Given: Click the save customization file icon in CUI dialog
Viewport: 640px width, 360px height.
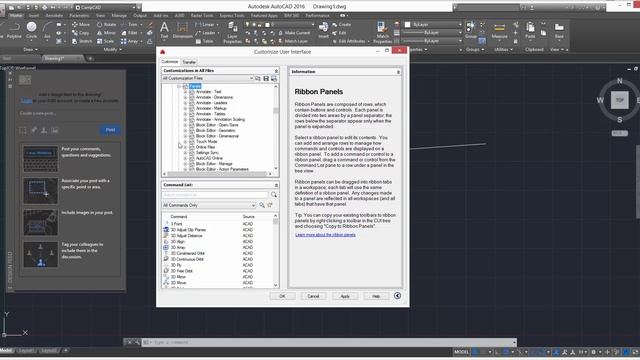Looking at the screenshot, I should tap(266, 78).
